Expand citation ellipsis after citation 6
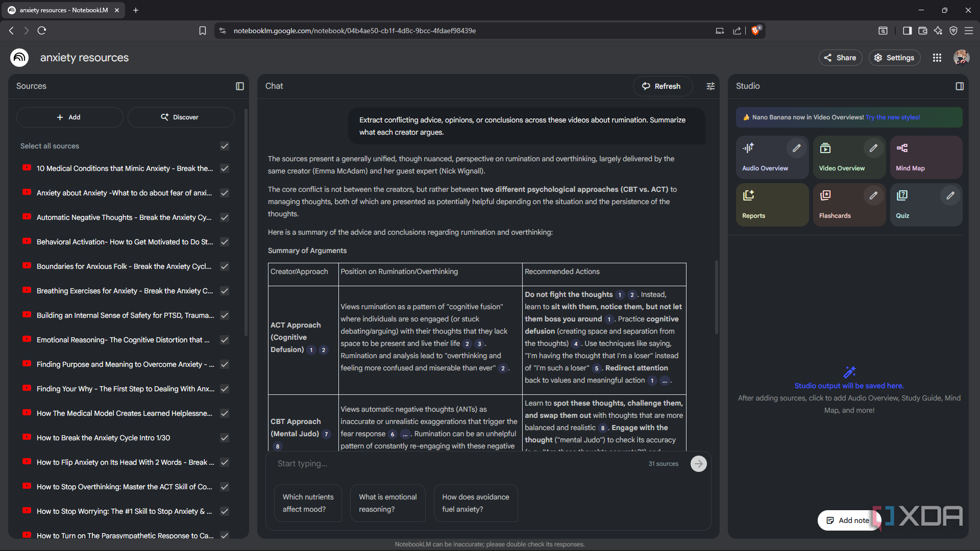This screenshot has height=551, width=980. [405, 434]
